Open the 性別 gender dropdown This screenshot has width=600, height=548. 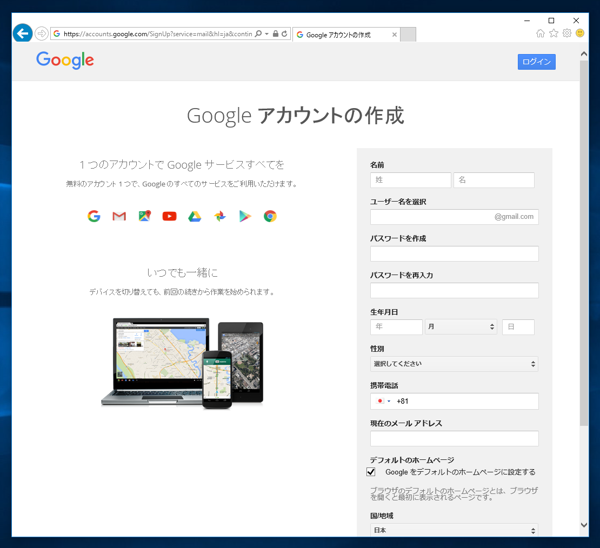click(454, 364)
